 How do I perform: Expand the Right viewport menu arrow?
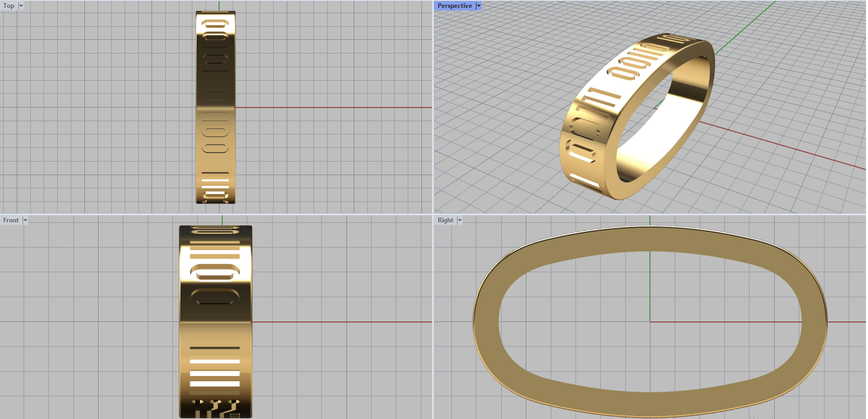[x=459, y=220]
